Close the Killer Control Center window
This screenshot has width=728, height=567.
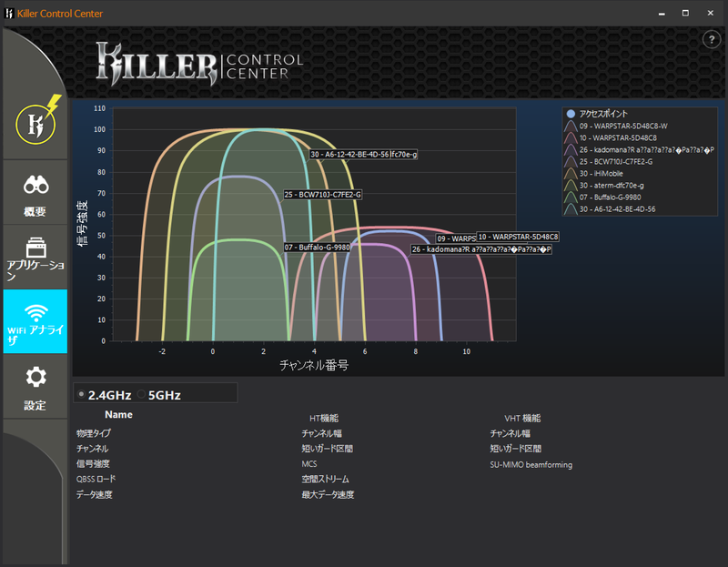[710, 14]
